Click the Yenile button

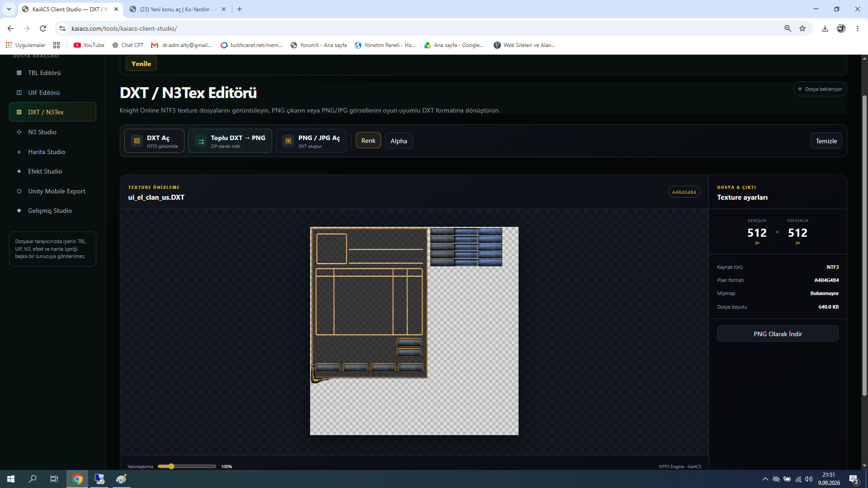(141, 64)
